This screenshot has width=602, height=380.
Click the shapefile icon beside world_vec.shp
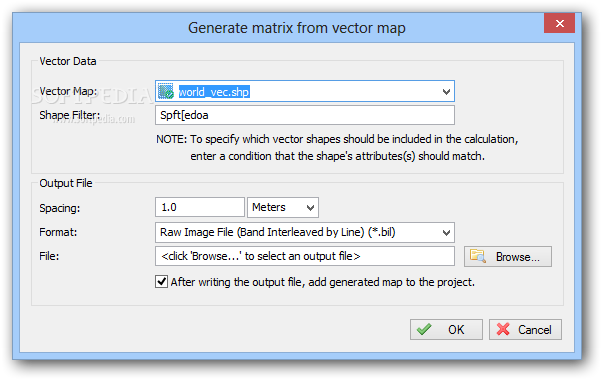166,91
